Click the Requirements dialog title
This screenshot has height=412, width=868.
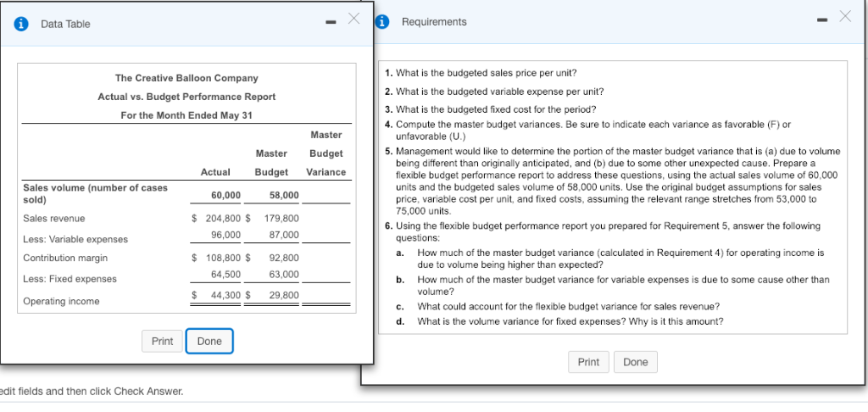point(434,21)
